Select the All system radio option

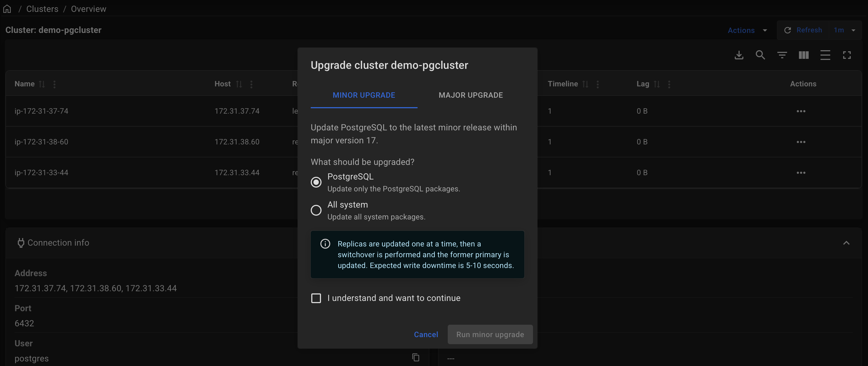coord(316,210)
